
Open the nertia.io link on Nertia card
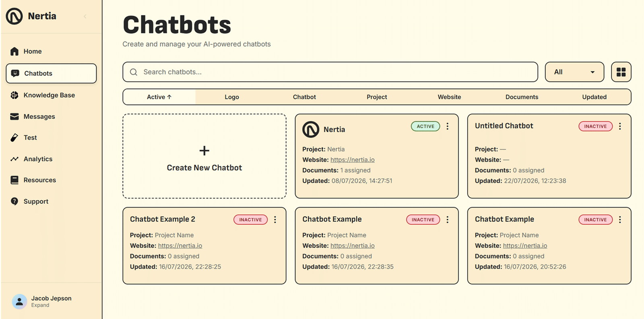(353, 160)
